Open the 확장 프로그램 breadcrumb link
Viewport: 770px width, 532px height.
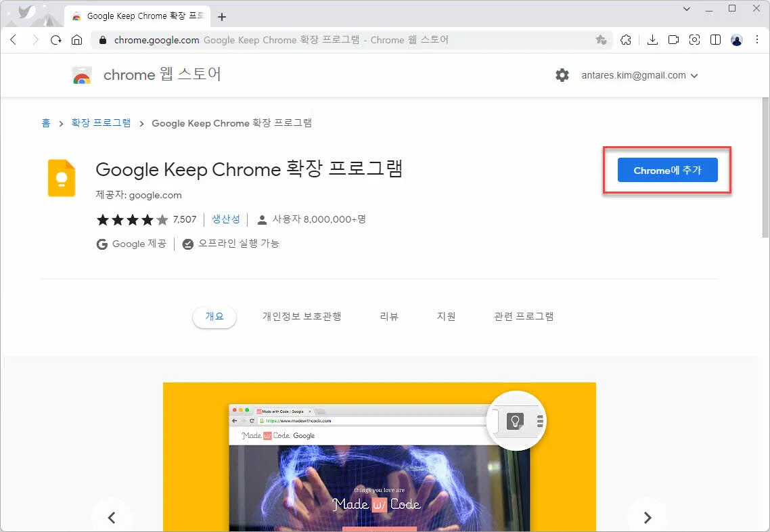point(101,123)
